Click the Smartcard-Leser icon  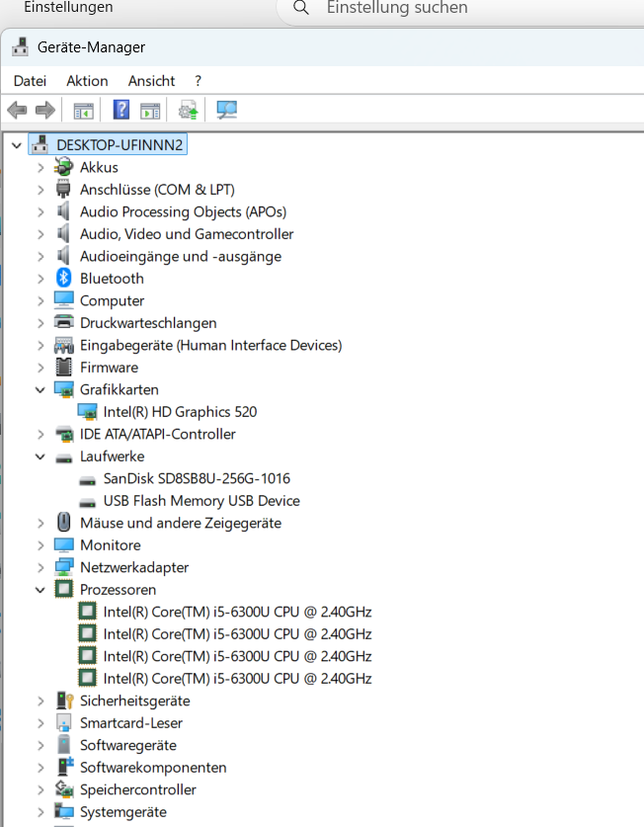pyautogui.click(x=64, y=722)
